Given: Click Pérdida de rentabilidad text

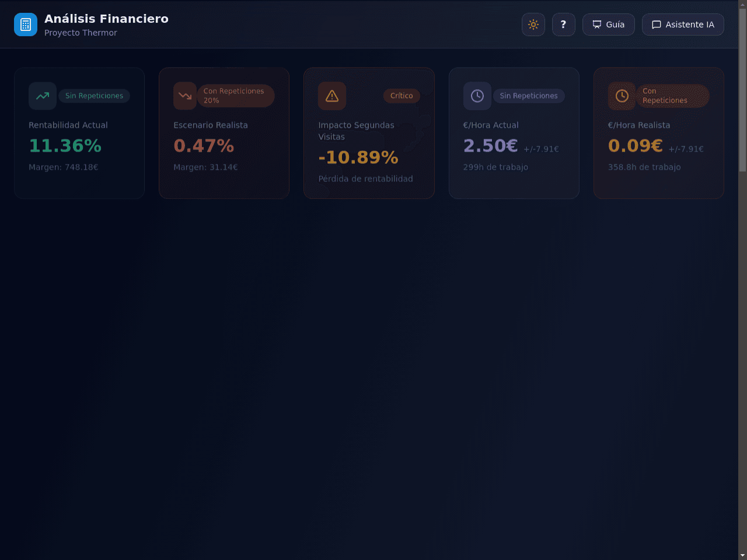Looking at the screenshot, I should coord(365,179).
